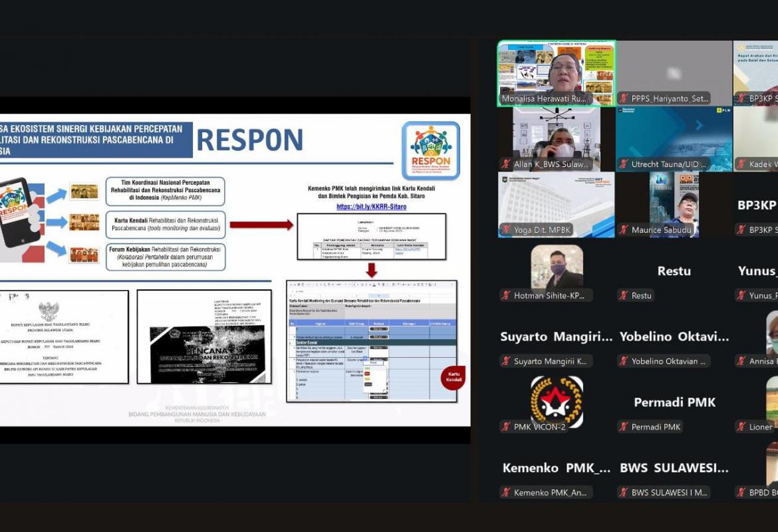Click the Forum Kebijakan text box
Image resolution: width=778 pixels, height=532 pixels.
[x=165, y=257]
